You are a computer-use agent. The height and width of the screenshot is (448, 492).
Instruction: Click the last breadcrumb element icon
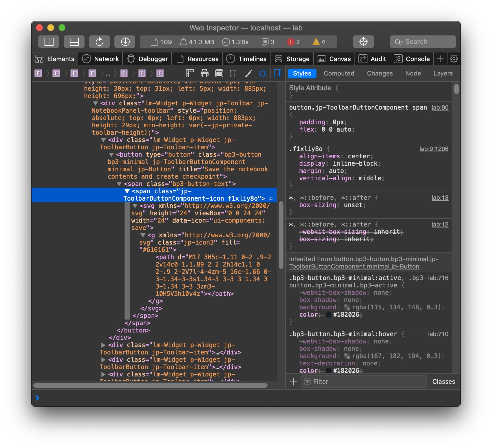[x=160, y=74]
